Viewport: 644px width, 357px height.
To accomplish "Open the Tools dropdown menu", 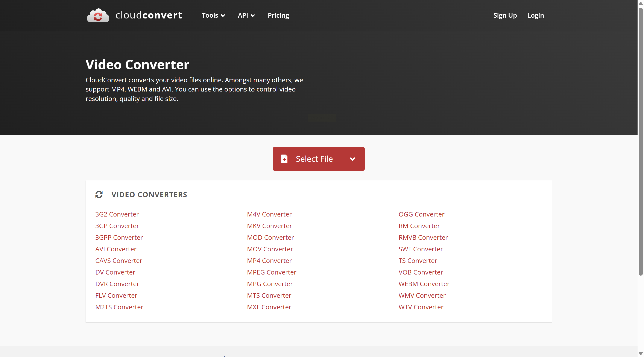I will pyautogui.click(x=213, y=15).
